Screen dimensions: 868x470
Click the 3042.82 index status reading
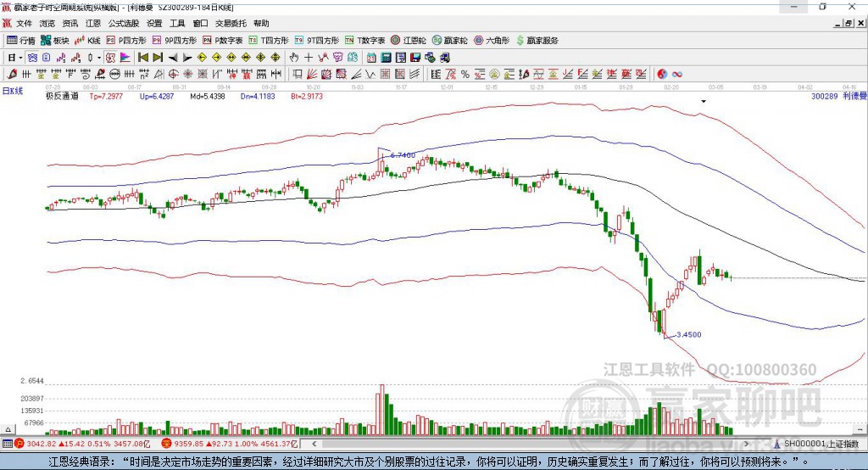(x=42, y=444)
